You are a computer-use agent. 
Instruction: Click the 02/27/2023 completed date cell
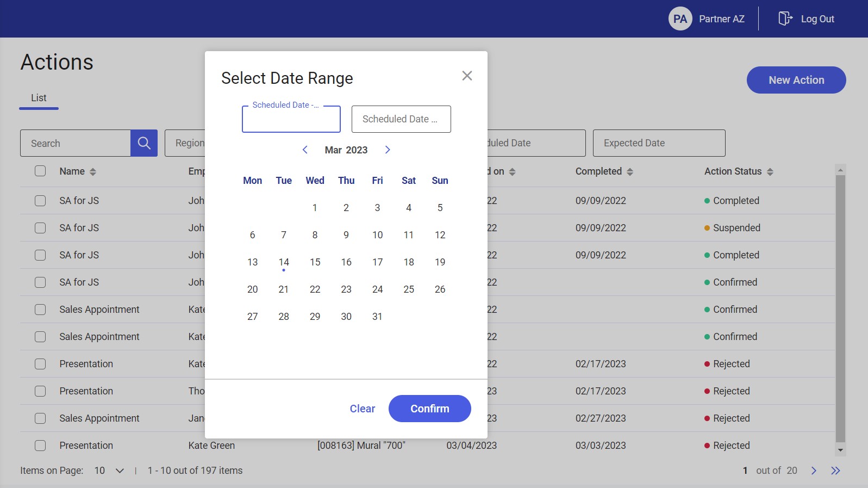tap(601, 418)
